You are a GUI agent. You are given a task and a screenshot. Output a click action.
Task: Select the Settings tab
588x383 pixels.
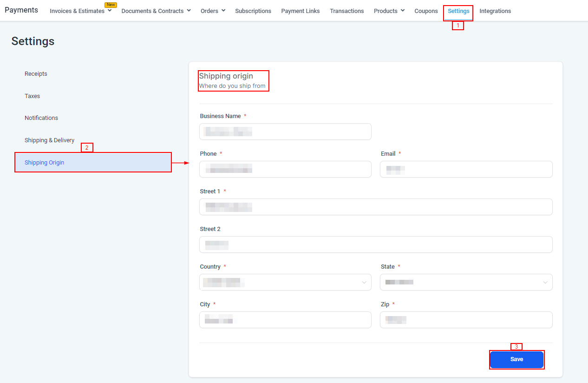coord(458,11)
